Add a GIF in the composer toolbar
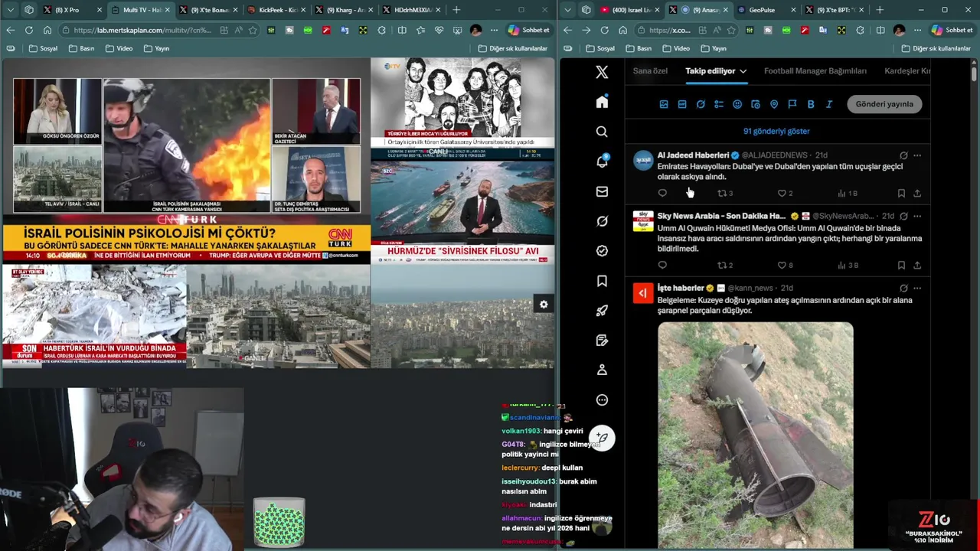This screenshot has height=551, width=980. pyautogui.click(x=682, y=104)
